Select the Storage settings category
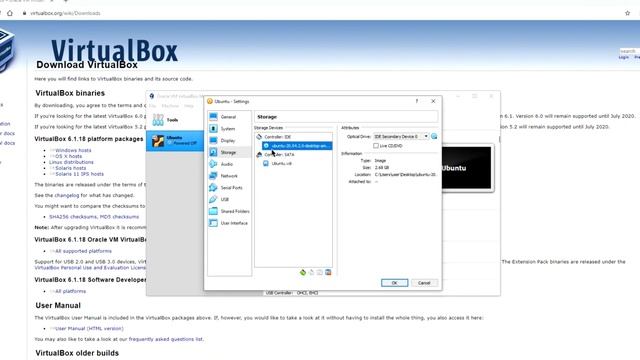The height and width of the screenshot is (360, 640). click(x=229, y=152)
